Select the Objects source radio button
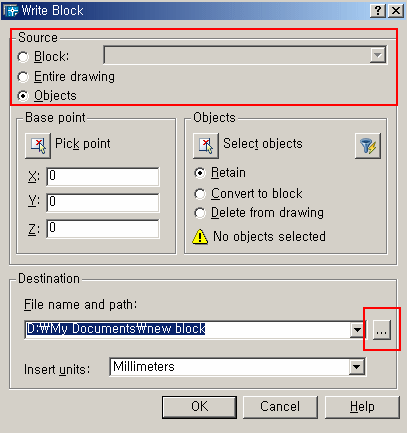The height and width of the screenshot is (433, 407). pos(23,96)
